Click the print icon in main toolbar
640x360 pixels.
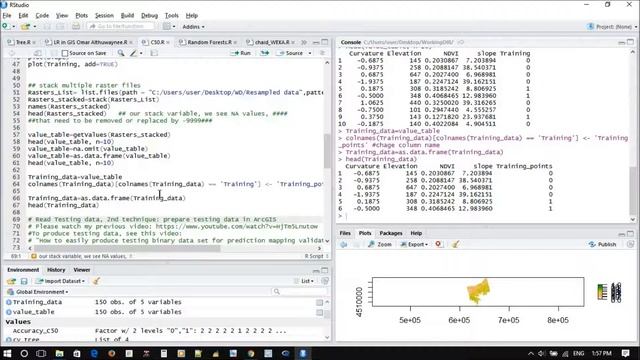76,27
